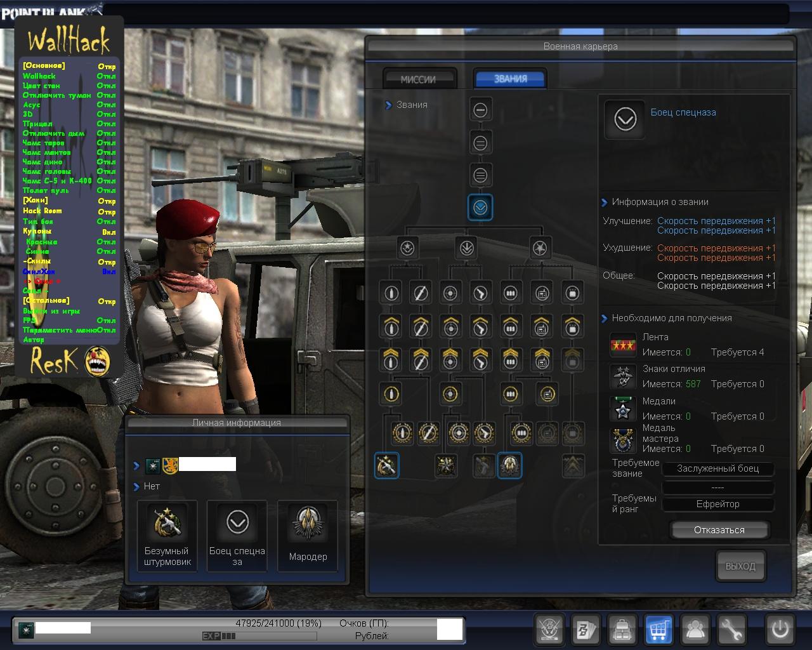This screenshot has height=650, width=812.
Task: Select the single-chevron bullet title icon
Action: click(391, 327)
